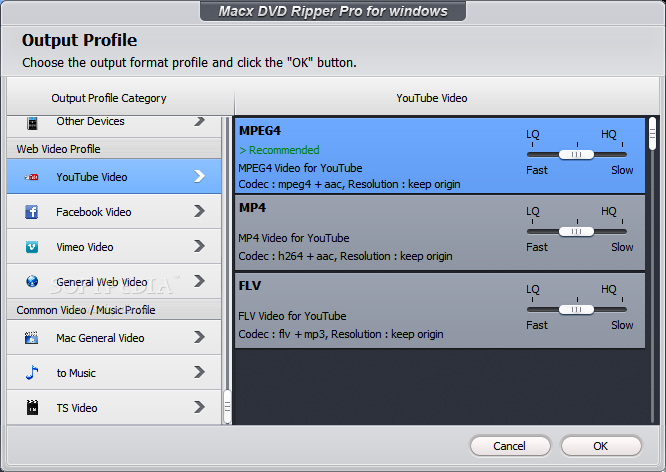Viewport: 666px width, 472px height.
Task: Click 'Codec : mpeg4 + aac' line
Action: click(x=349, y=184)
